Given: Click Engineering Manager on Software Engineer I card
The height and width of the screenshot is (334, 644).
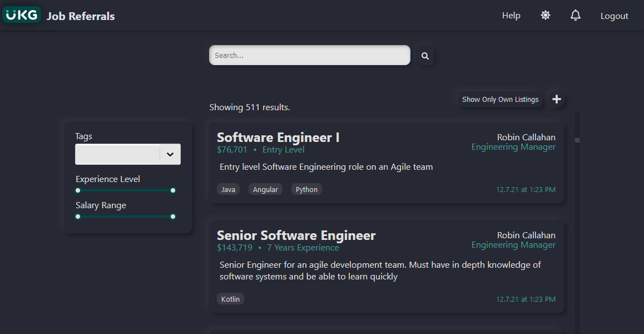Looking at the screenshot, I should (x=513, y=147).
